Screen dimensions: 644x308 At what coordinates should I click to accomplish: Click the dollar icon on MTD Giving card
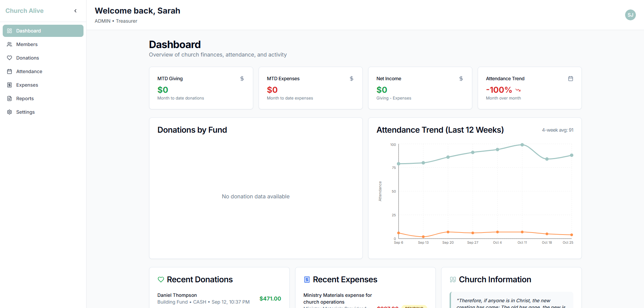(242, 79)
